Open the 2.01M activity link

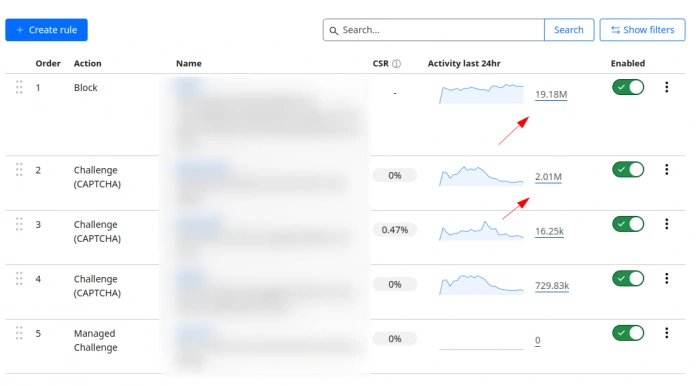(548, 177)
